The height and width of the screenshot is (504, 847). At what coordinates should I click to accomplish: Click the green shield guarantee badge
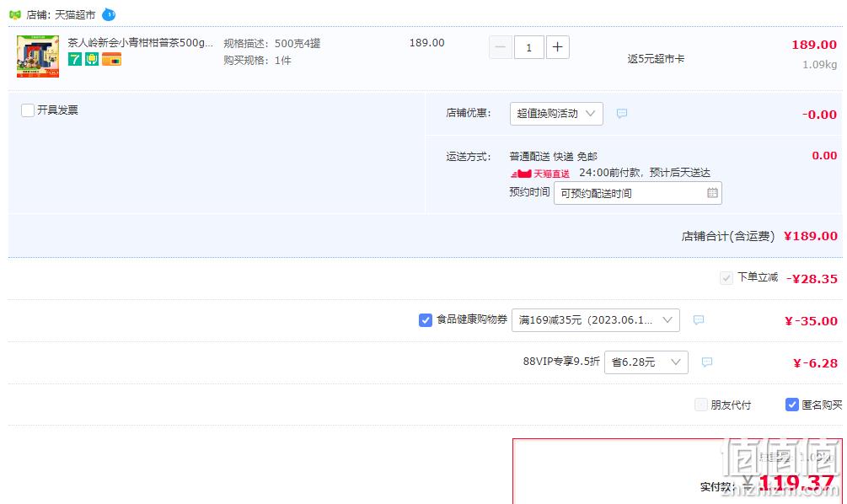click(92, 59)
